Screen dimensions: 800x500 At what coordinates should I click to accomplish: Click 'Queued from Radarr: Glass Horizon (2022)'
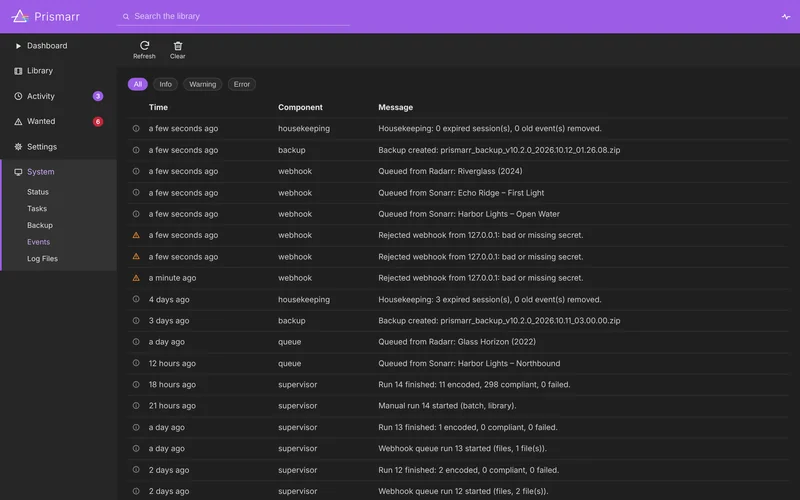click(457, 342)
